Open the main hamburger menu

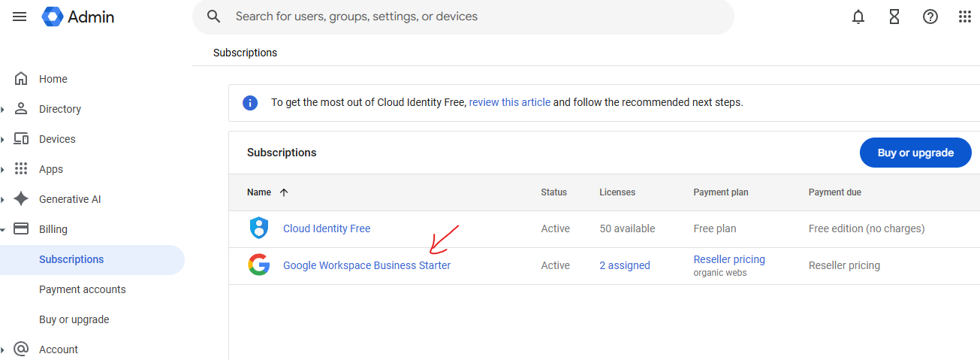(20, 17)
